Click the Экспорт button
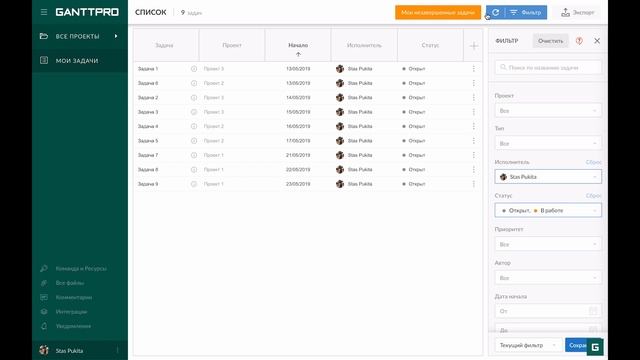Image resolution: width=640 pixels, height=360 pixels. 578,12
